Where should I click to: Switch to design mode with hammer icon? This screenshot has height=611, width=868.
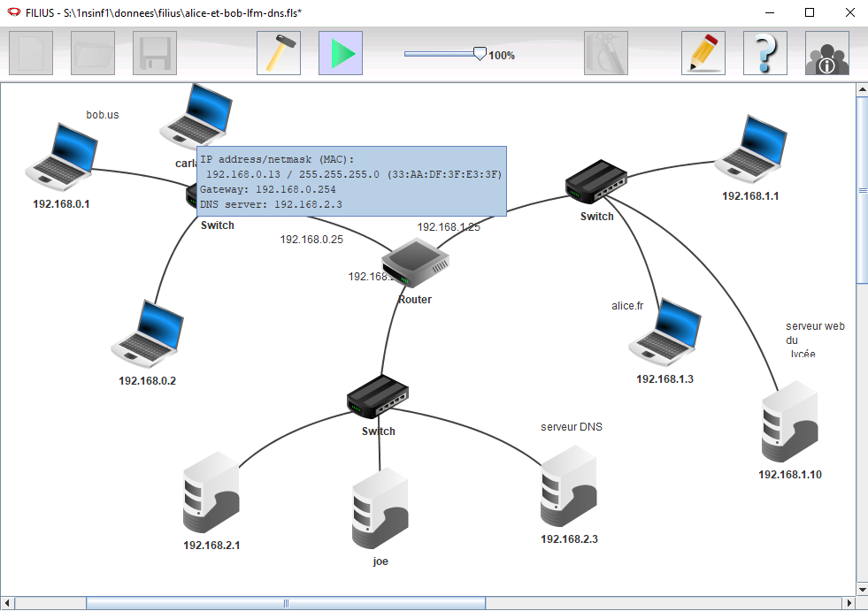click(279, 53)
